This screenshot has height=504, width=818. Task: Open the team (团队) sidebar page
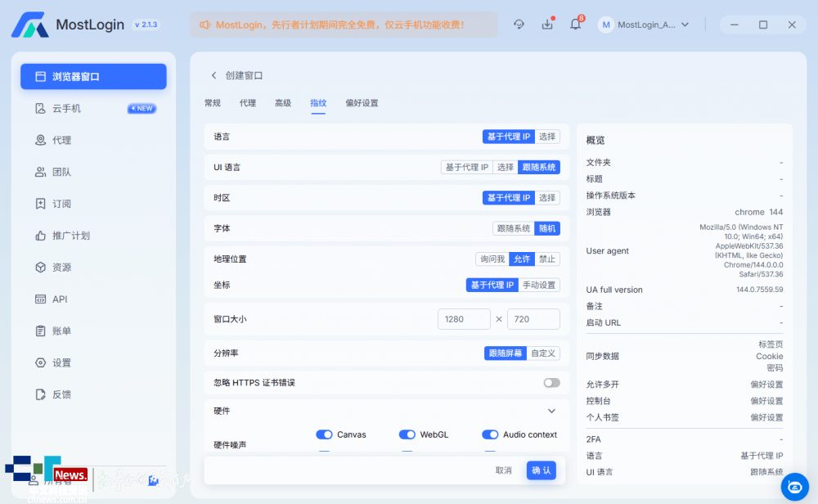tap(61, 172)
